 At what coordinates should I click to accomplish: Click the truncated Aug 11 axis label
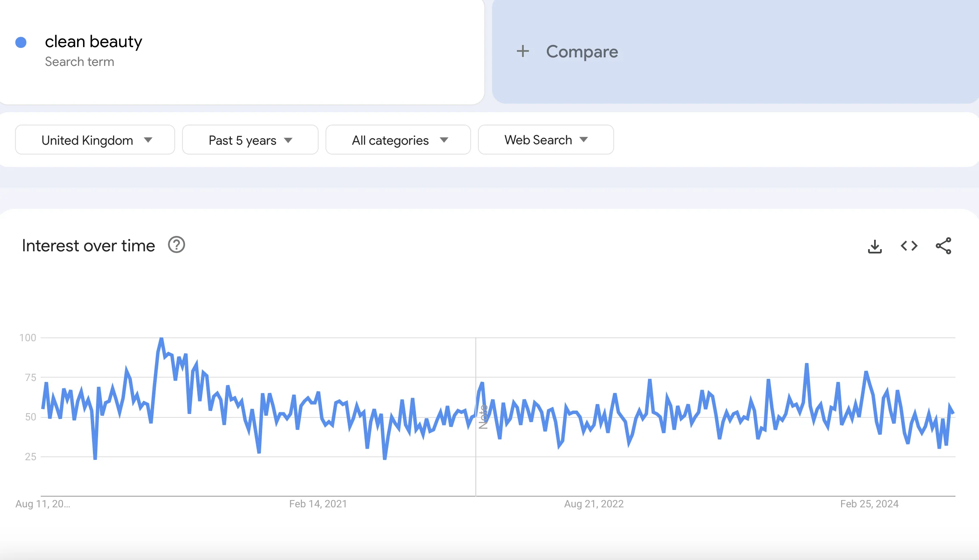click(43, 504)
